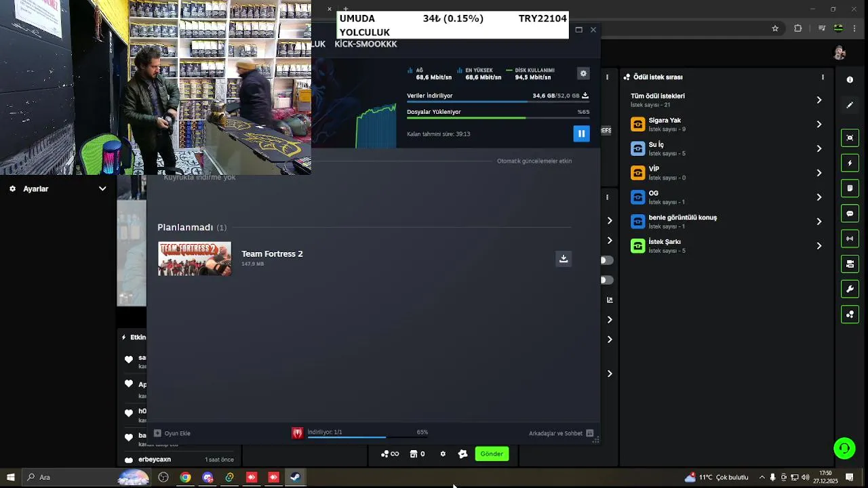The image size is (868, 488).
Task: Open the Windows Start menu
Action: coord(10,477)
